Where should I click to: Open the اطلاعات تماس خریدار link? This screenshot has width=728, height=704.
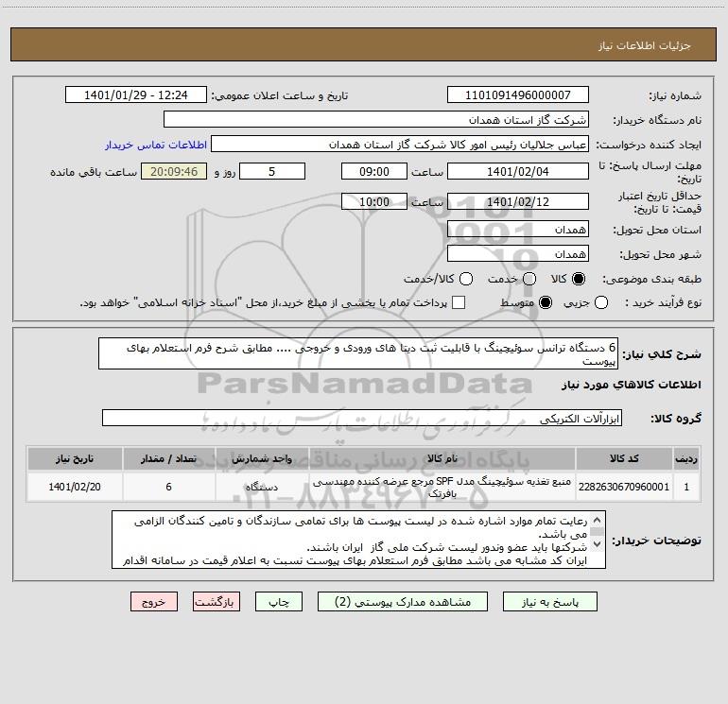point(156,145)
